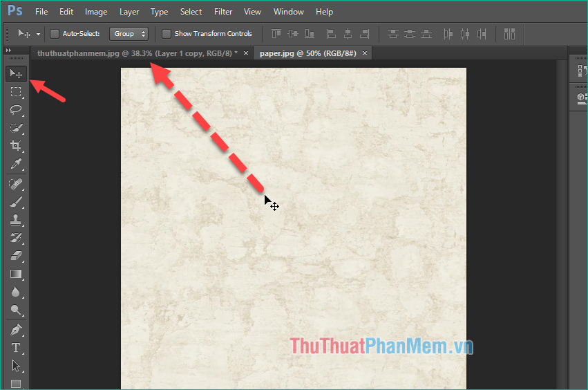Click Distribute Right Edges icon

[482, 34]
